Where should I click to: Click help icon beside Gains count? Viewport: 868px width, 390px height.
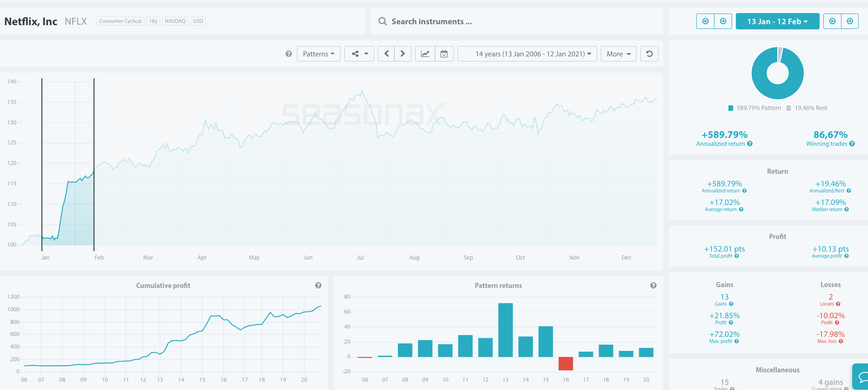tap(731, 304)
